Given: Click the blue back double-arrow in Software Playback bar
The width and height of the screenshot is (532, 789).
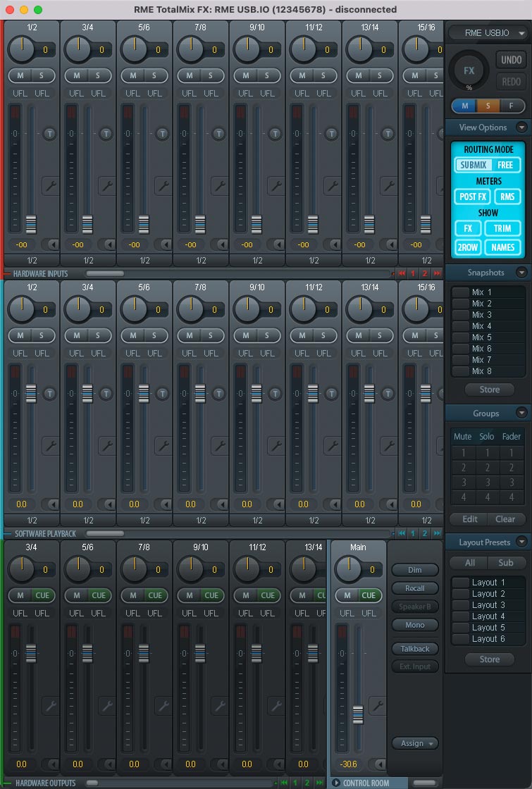Looking at the screenshot, I should 401,533.
